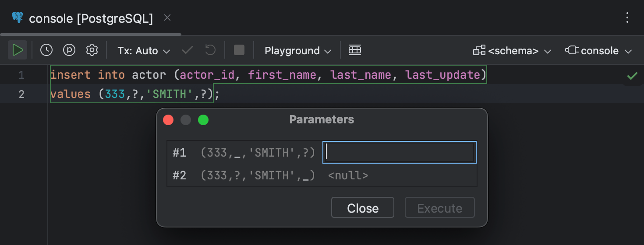The image size is (644, 245).
Task: Expand the Tx: Auto transaction mode dropdown
Action: point(144,51)
